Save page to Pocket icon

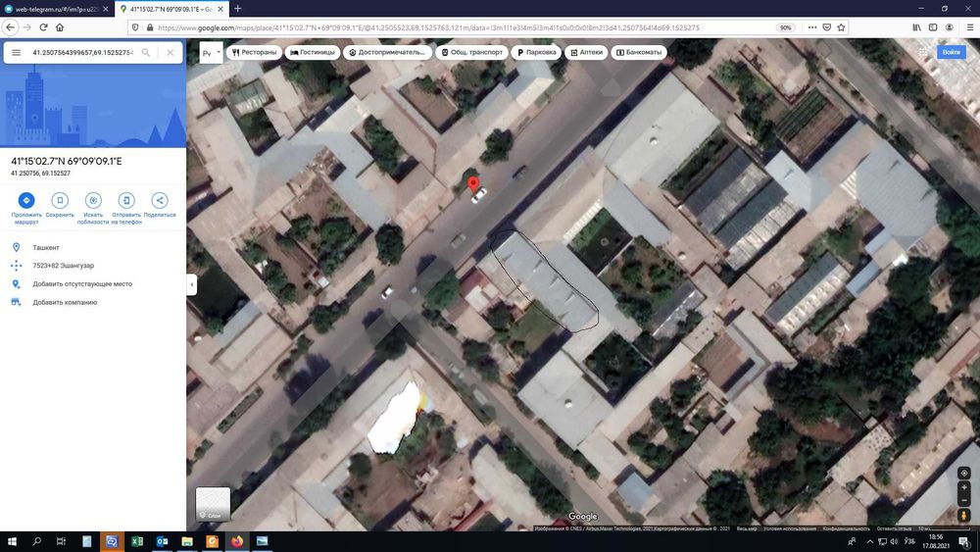[826, 27]
